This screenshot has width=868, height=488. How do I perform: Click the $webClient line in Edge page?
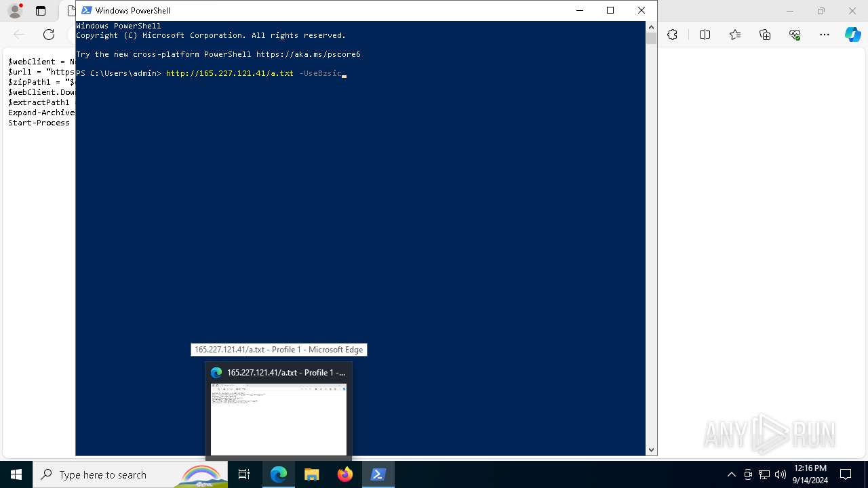[x=41, y=62]
